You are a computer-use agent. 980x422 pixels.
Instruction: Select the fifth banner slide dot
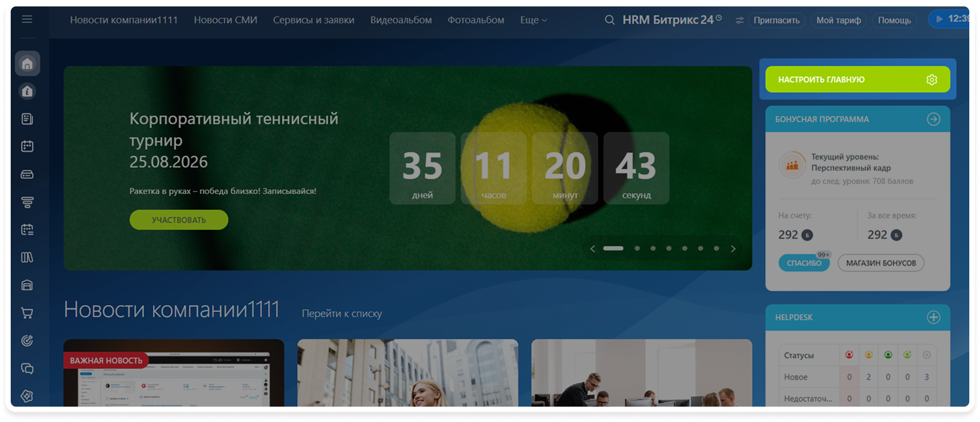click(x=684, y=248)
